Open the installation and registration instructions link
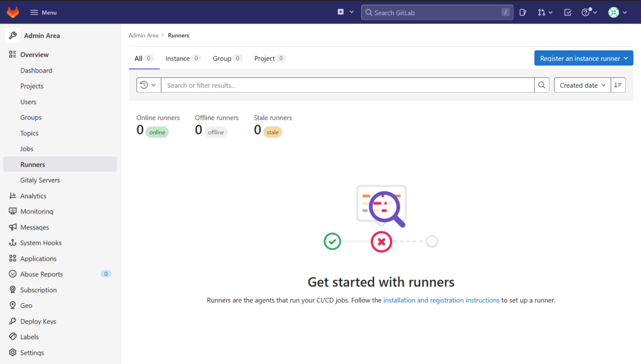The width and height of the screenshot is (641, 364). pyautogui.click(x=441, y=300)
